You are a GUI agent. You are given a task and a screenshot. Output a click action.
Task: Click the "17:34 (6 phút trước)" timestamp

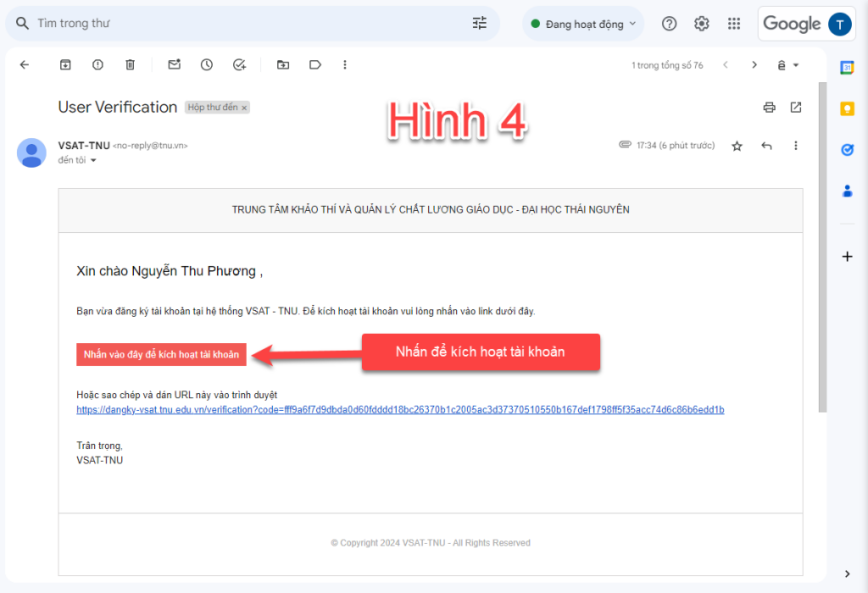click(676, 146)
